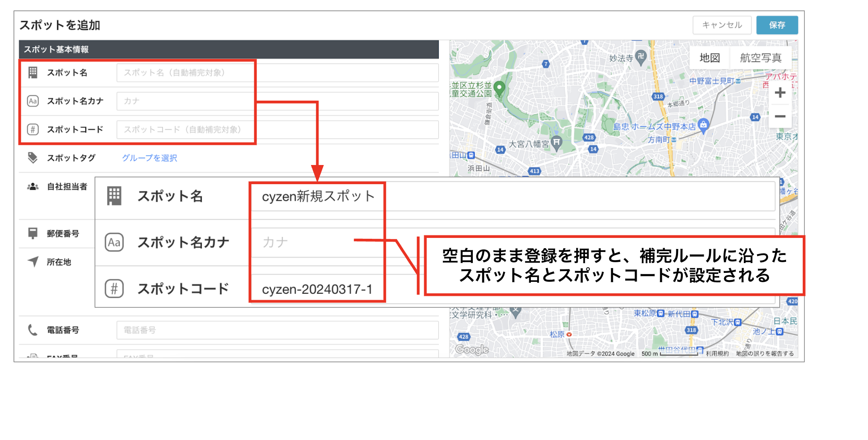Click the mailbox icon beside 郵便番号

click(x=33, y=233)
